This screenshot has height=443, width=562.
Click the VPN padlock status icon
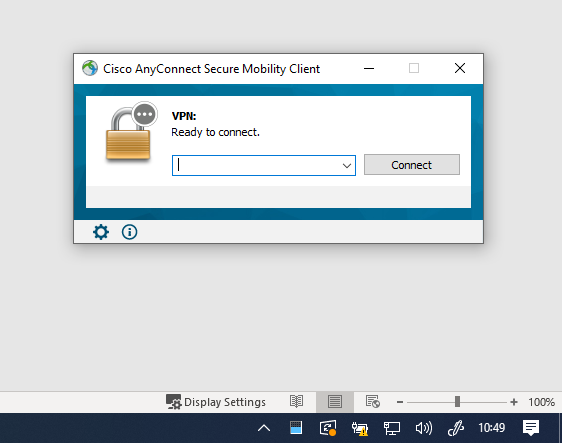point(131,132)
